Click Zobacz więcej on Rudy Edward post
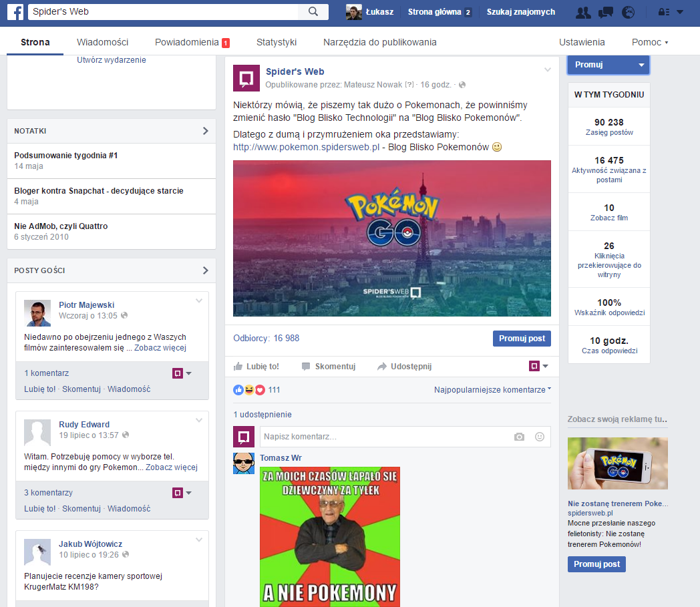 pos(172,467)
